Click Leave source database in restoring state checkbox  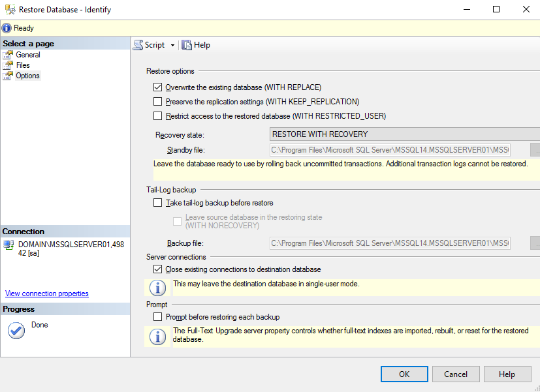177,222
